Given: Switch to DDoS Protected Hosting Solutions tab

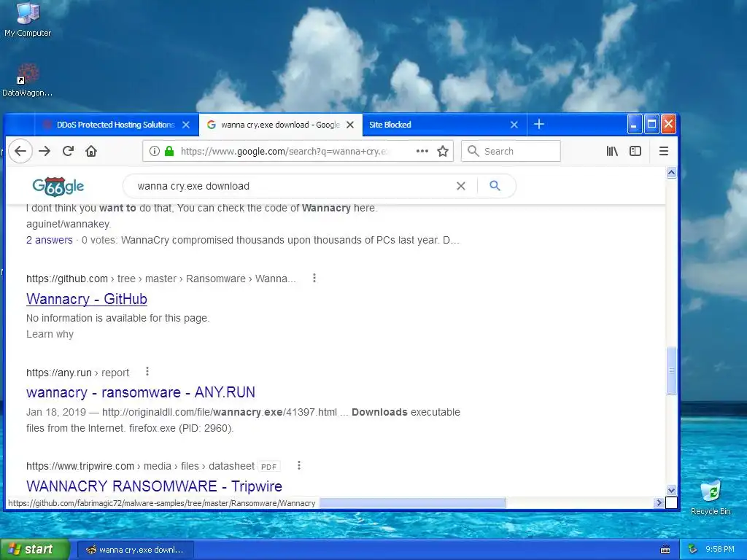Looking at the screenshot, I should [x=116, y=125].
